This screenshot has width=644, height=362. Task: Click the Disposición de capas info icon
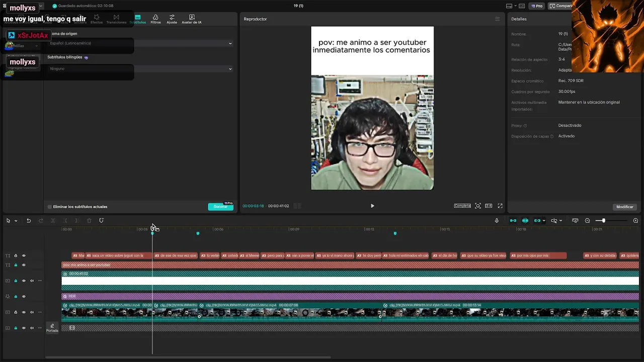click(552, 136)
